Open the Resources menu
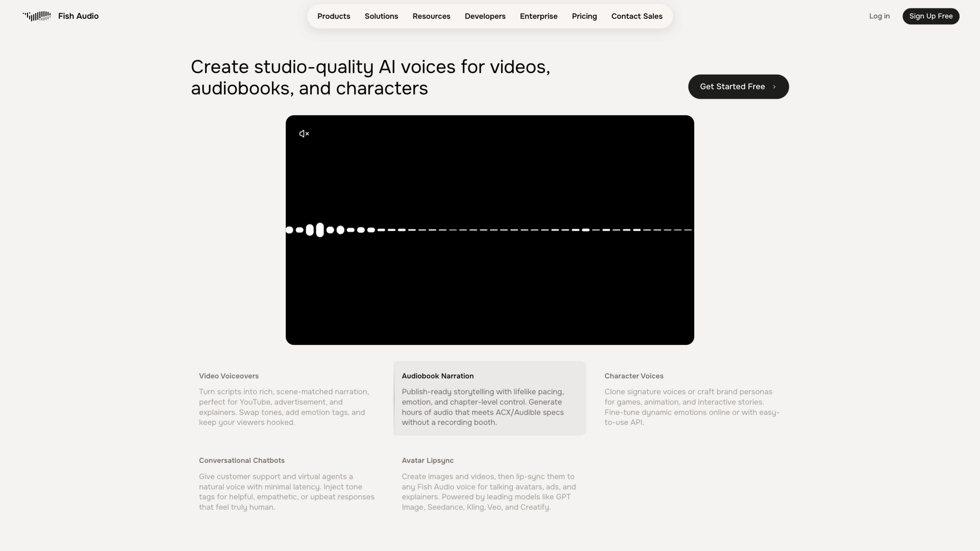The width and height of the screenshot is (980, 551). (x=431, y=16)
